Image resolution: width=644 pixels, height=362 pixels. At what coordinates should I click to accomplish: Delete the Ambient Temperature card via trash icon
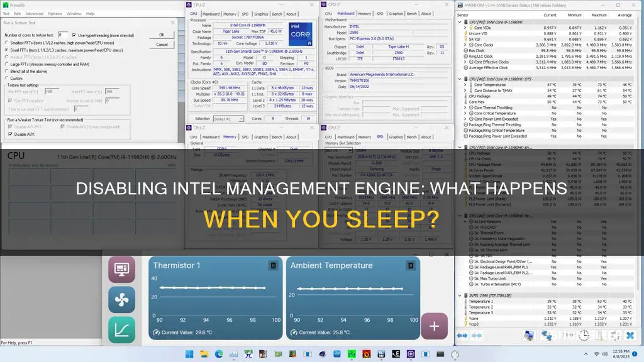tap(410, 266)
